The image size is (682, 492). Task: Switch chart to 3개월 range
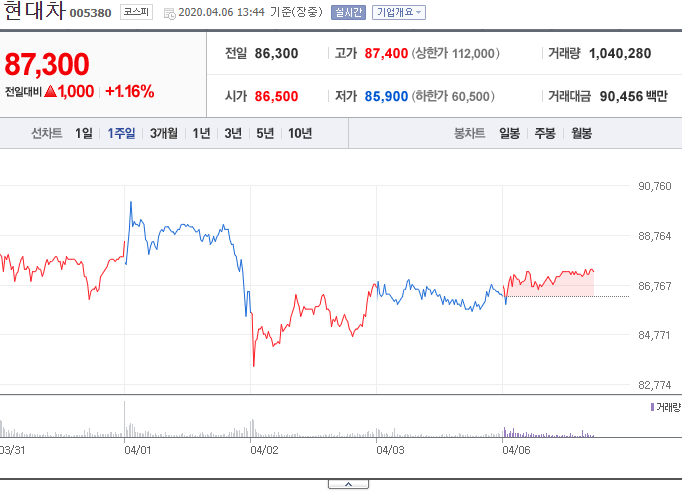tap(164, 133)
